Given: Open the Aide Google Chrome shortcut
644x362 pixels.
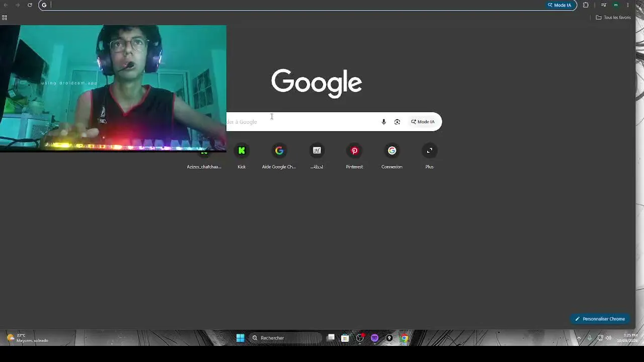Looking at the screenshot, I should [x=279, y=156].
